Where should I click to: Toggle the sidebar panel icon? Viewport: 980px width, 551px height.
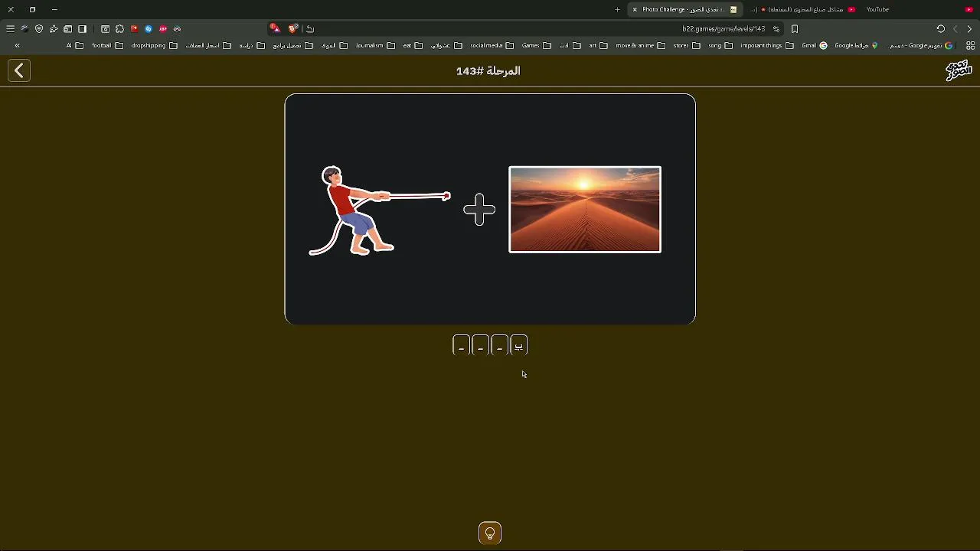tap(82, 29)
